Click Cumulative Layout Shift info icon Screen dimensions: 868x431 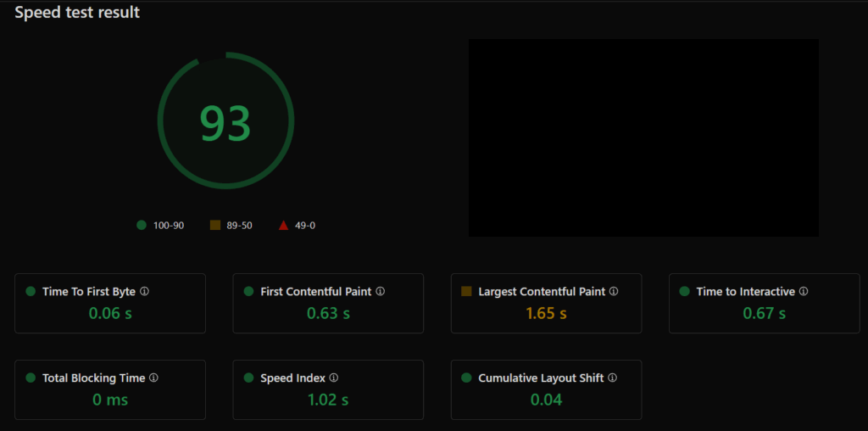[x=612, y=378]
